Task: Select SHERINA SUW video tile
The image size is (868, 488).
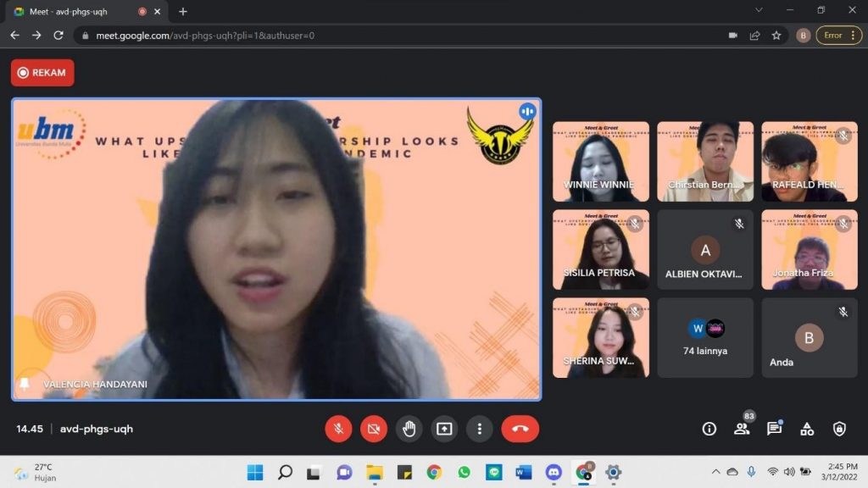Action: point(601,337)
